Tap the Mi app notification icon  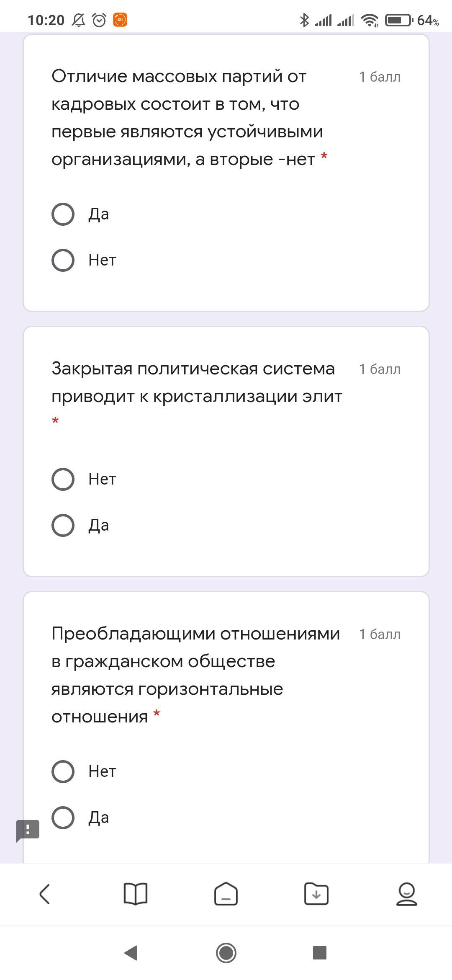tap(120, 20)
